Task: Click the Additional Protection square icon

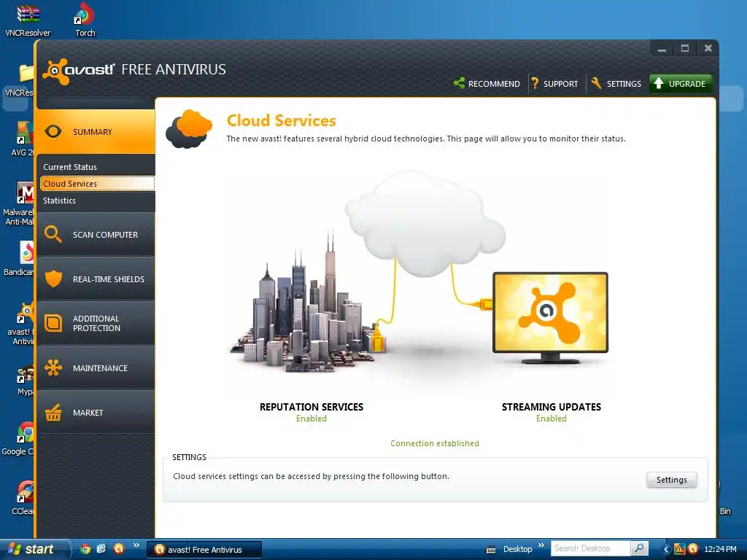Action: [x=53, y=323]
